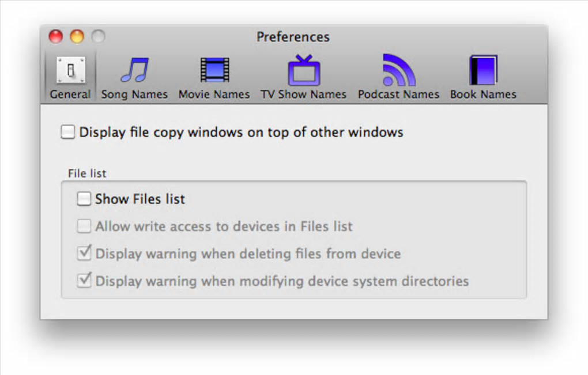Uncheck warning when deleting files from device
Screen dimensions: 588x375
84,253
